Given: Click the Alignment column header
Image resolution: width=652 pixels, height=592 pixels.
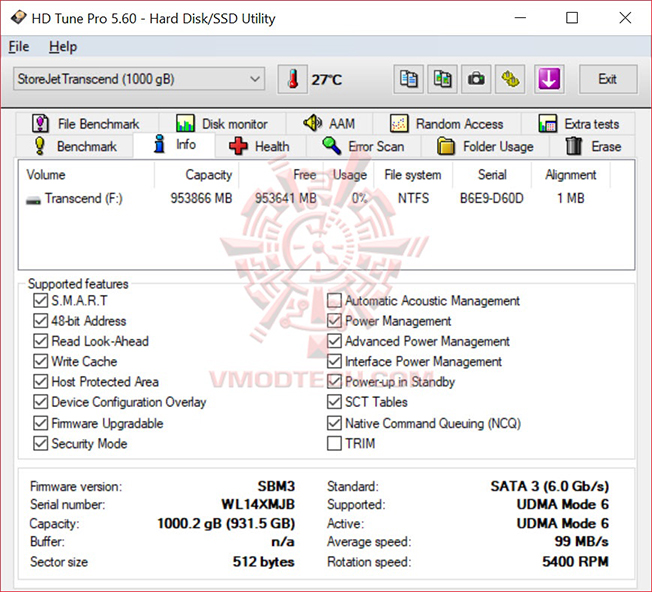Looking at the screenshot, I should point(570,175).
